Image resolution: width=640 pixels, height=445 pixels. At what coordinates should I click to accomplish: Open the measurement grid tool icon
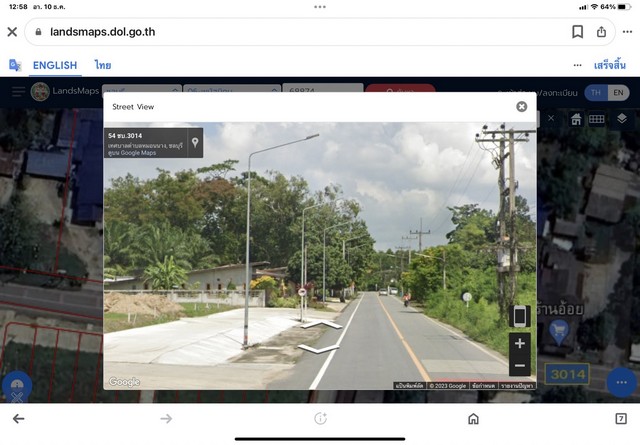click(x=596, y=119)
